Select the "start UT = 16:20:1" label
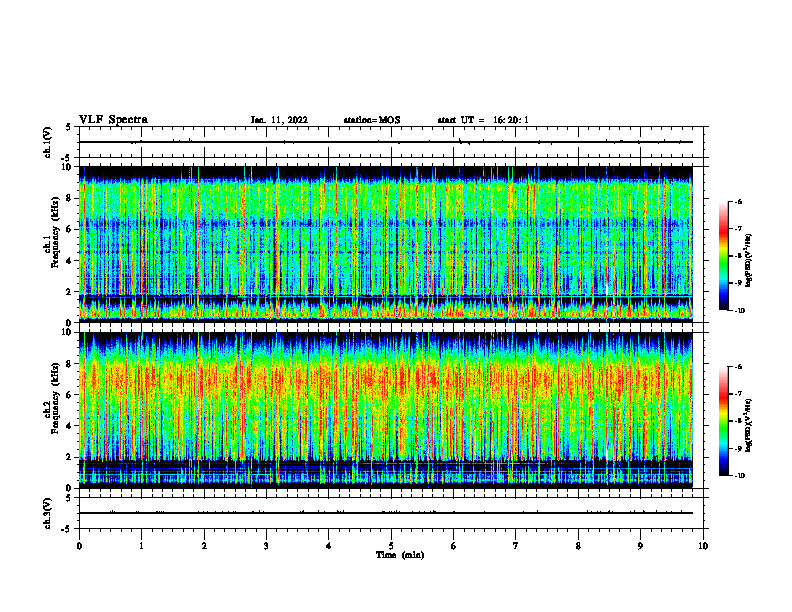The image size is (792, 612). click(483, 120)
